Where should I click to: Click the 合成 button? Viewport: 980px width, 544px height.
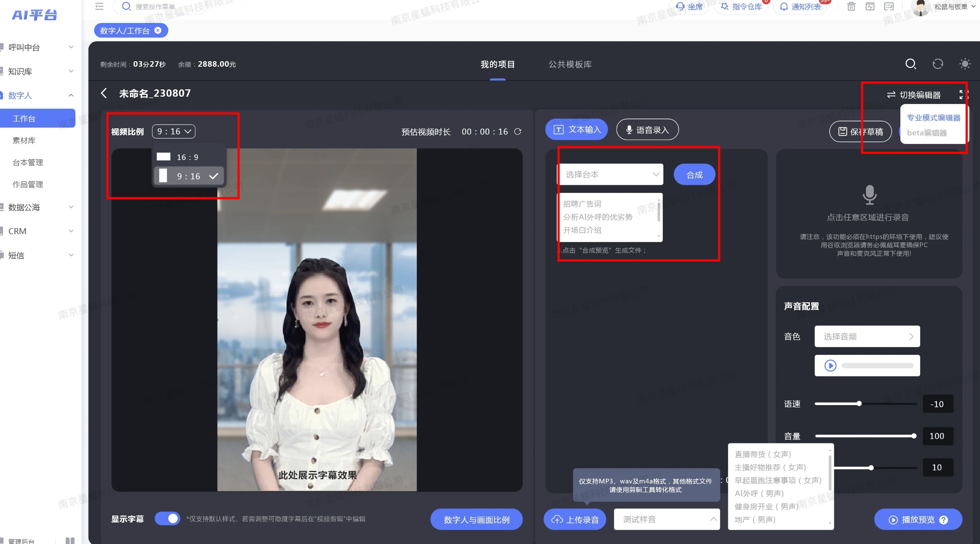(694, 174)
